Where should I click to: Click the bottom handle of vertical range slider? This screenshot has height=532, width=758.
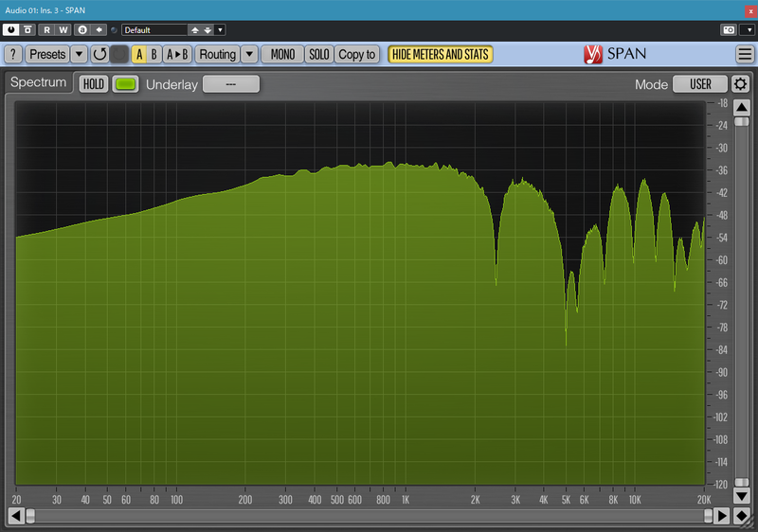click(x=742, y=482)
